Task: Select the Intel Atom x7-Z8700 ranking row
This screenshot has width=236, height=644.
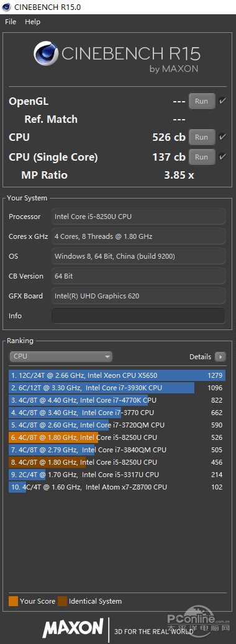Action: coord(117,487)
